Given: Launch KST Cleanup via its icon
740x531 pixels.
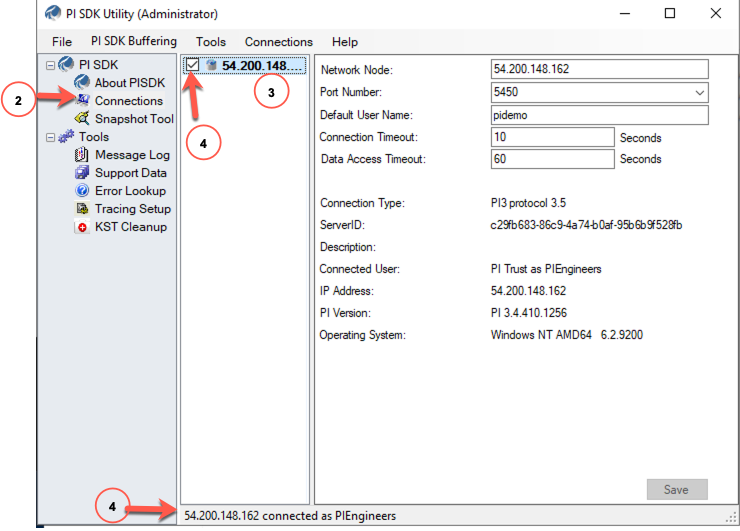Looking at the screenshot, I should (84, 227).
